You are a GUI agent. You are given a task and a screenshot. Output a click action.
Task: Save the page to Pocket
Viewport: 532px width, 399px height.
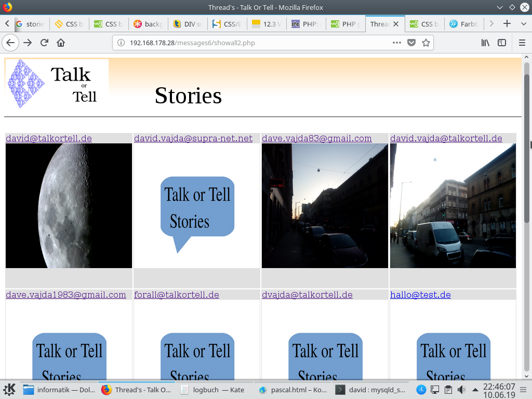pos(411,43)
